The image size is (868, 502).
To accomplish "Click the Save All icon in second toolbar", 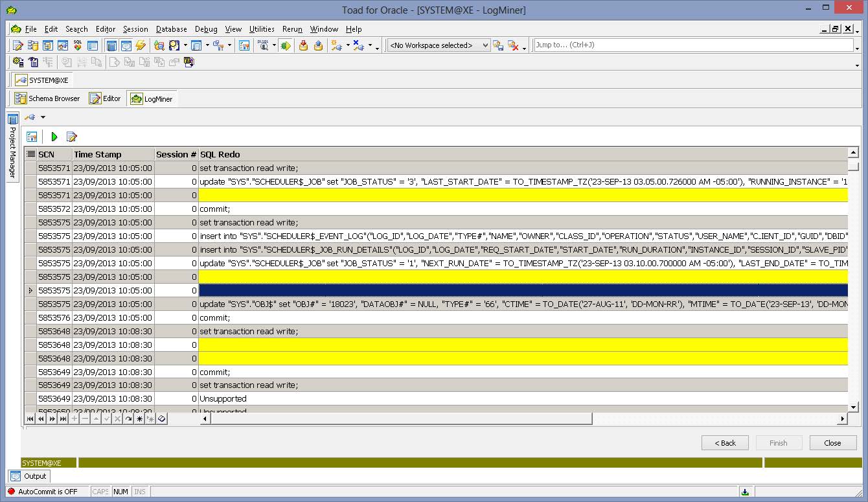I will point(189,62).
